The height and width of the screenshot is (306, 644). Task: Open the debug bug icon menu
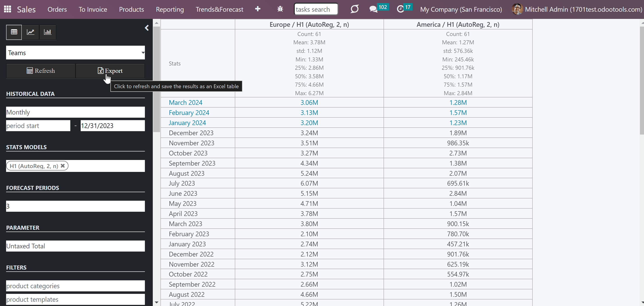[x=280, y=9]
